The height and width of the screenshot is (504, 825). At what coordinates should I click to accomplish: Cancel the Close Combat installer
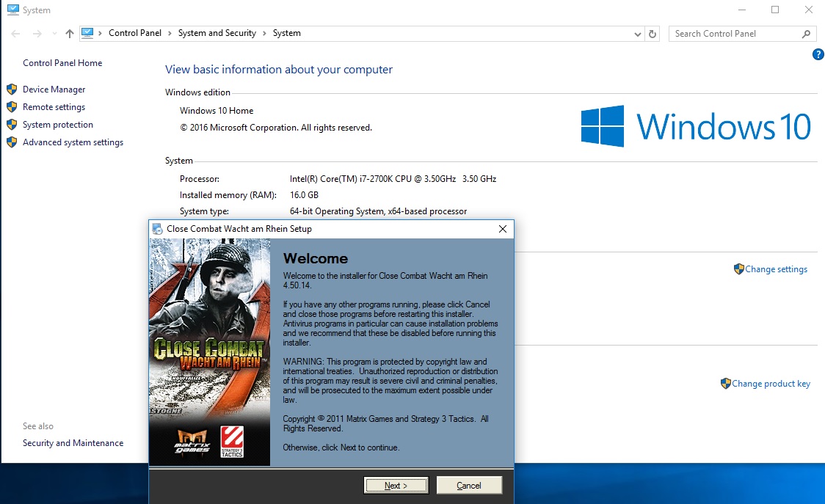coord(469,485)
